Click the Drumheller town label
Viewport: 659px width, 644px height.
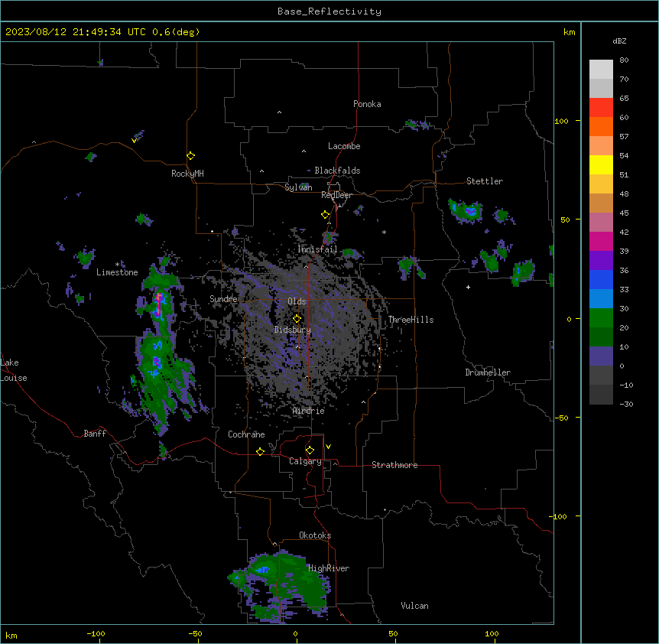[x=488, y=372]
